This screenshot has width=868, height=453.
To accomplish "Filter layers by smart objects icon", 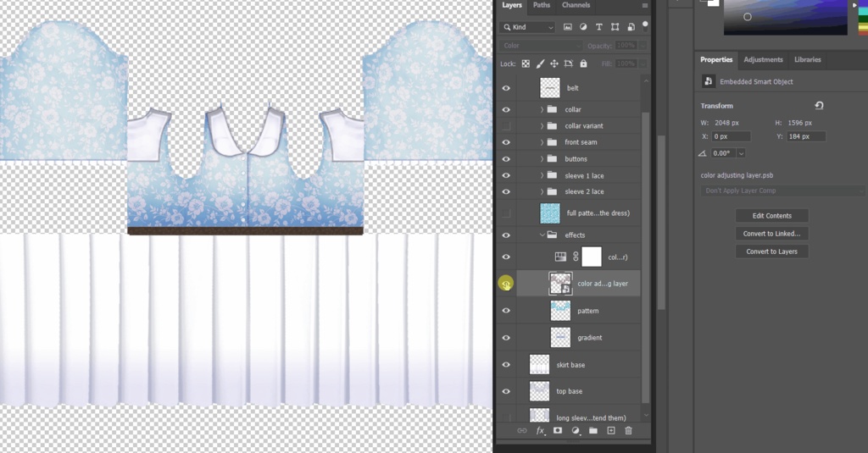I will click(631, 26).
